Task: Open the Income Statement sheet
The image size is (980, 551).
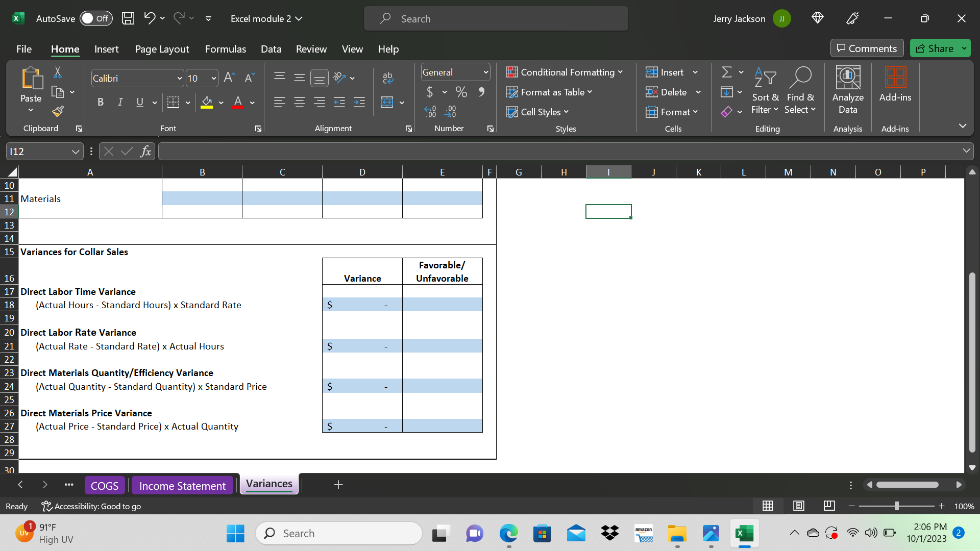Action: (182, 485)
